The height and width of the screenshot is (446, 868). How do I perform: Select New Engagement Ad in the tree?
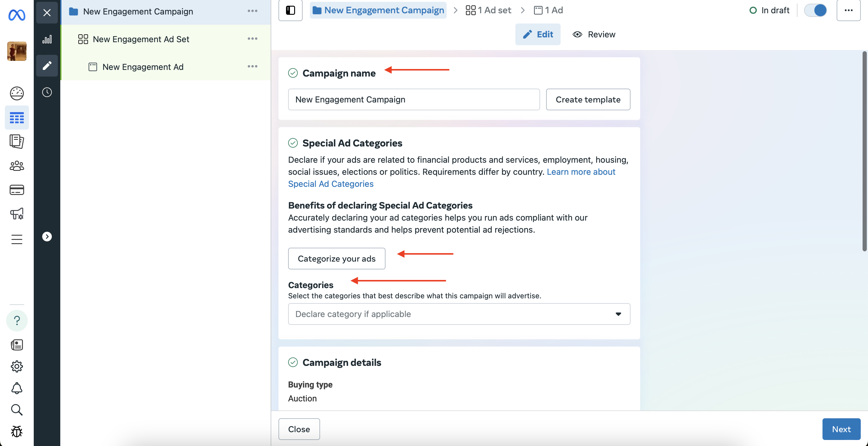click(143, 67)
